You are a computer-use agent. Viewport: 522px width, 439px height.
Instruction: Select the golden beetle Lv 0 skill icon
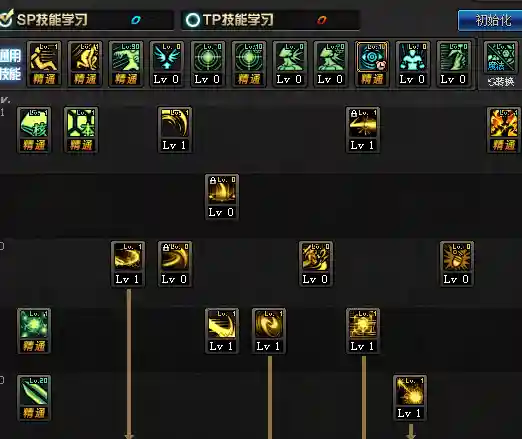tap(457, 264)
